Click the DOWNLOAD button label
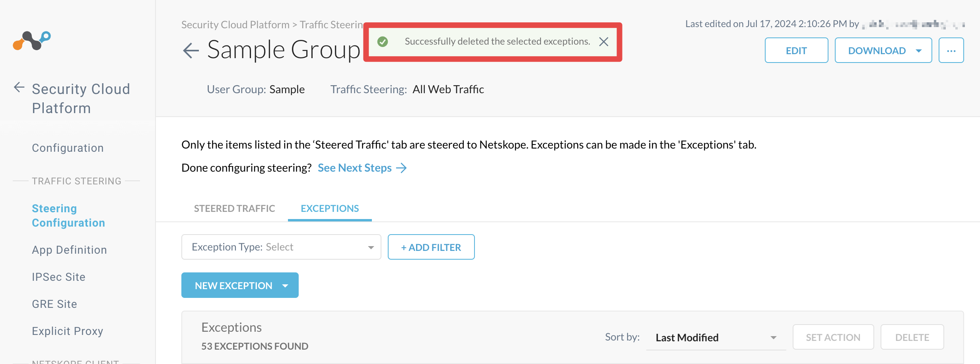Image resolution: width=980 pixels, height=364 pixels. 877,51
